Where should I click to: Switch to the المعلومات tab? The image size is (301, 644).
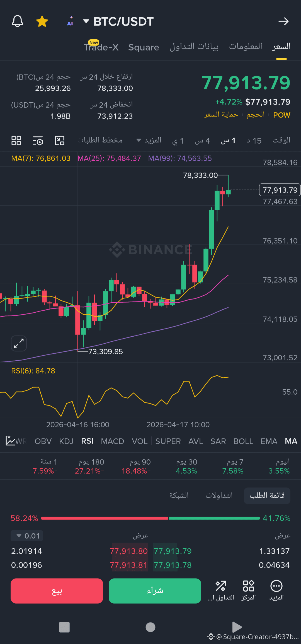coord(246,46)
